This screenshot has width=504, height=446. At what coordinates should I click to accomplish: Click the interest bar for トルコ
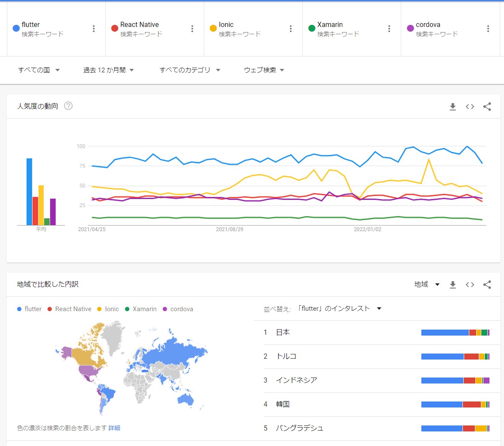pos(456,357)
